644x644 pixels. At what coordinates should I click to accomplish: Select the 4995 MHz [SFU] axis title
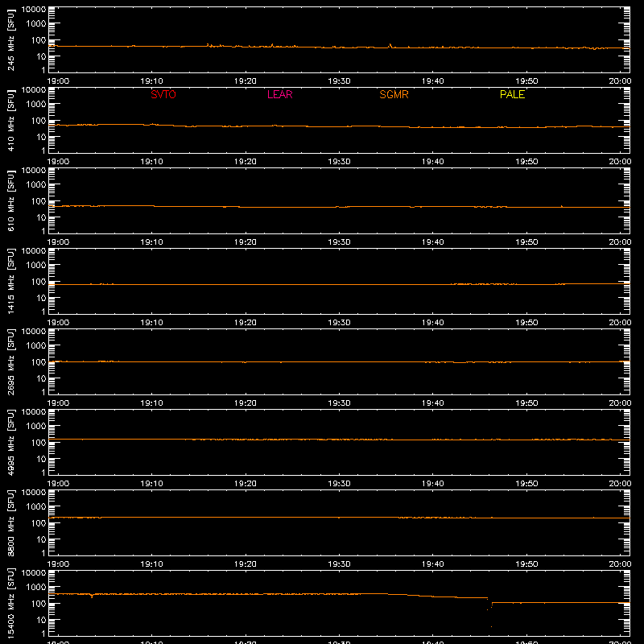pyautogui.click(x=11, y=442)
